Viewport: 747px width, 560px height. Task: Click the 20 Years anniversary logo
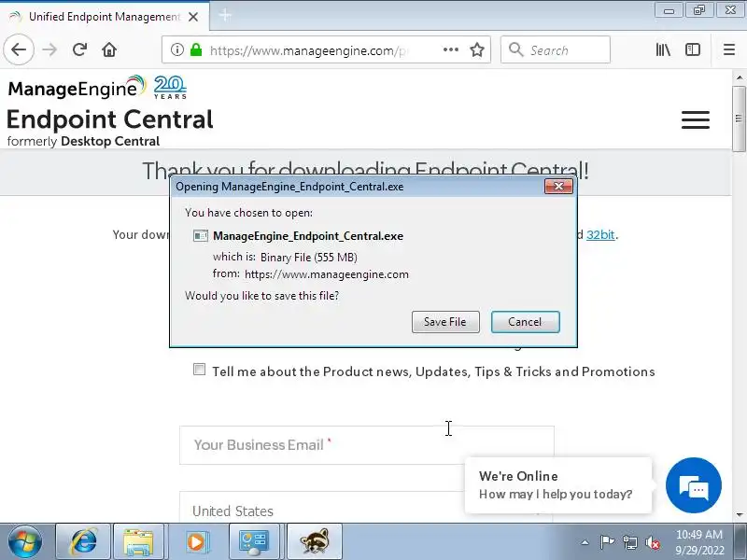coord(170,87)
